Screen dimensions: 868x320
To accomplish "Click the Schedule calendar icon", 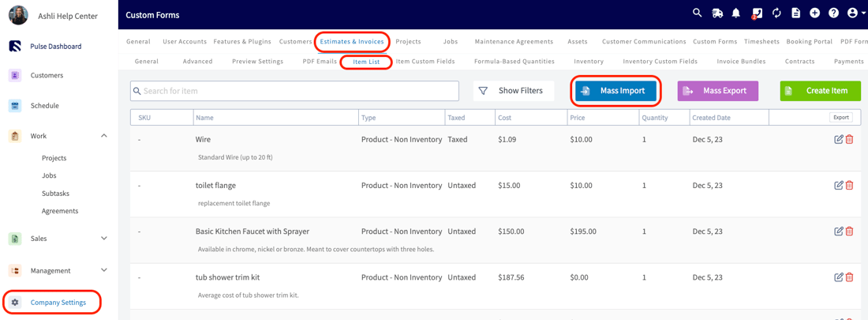I will [16, 105].
